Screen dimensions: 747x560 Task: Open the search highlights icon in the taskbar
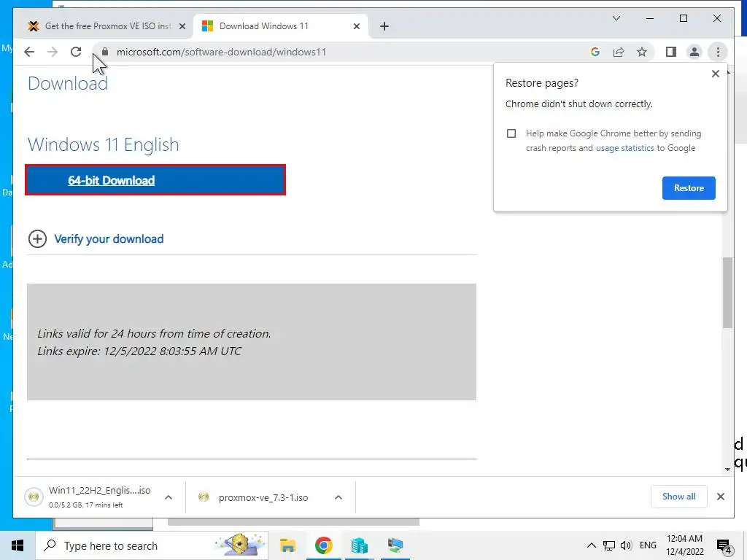(x=239, y=545)
